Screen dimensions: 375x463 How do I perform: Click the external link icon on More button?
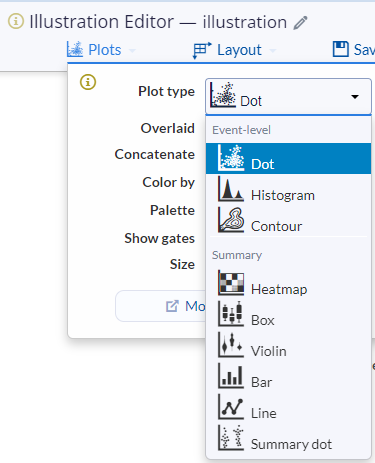(x=172, y=306)
